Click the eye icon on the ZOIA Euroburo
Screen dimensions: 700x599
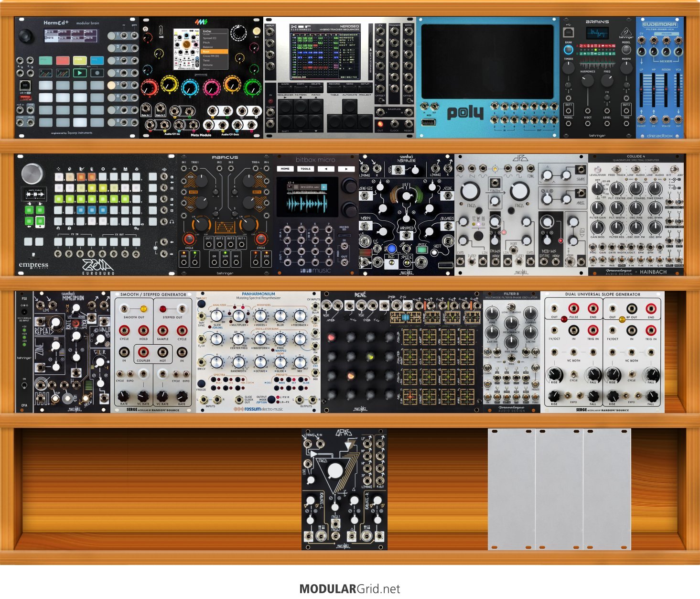pyautogui.click(x=114, y=169)
